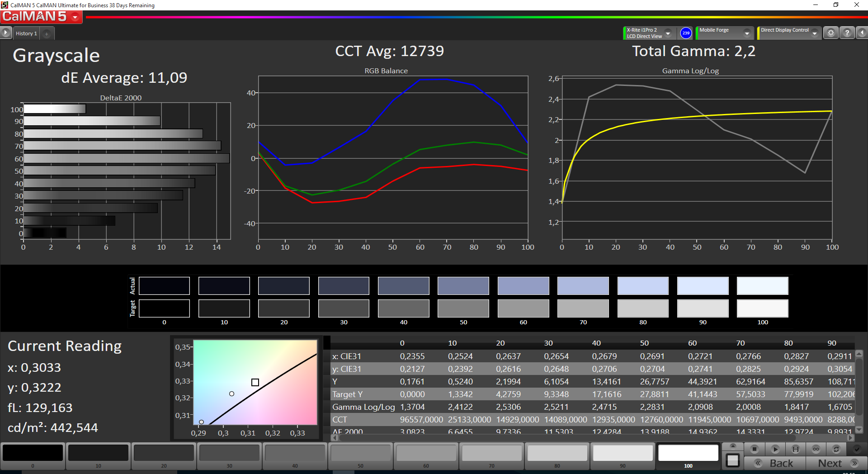Expand the pattern window up arrow
Screen dimensions: 868x474
coord(733,446)
